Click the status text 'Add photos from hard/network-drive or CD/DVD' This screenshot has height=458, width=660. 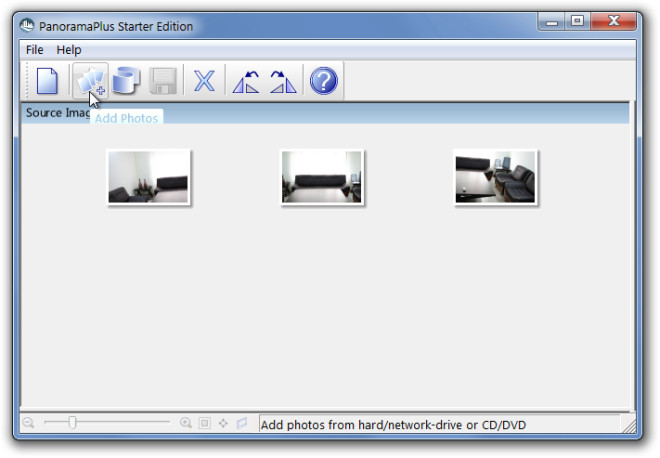(x=394, y=425)
